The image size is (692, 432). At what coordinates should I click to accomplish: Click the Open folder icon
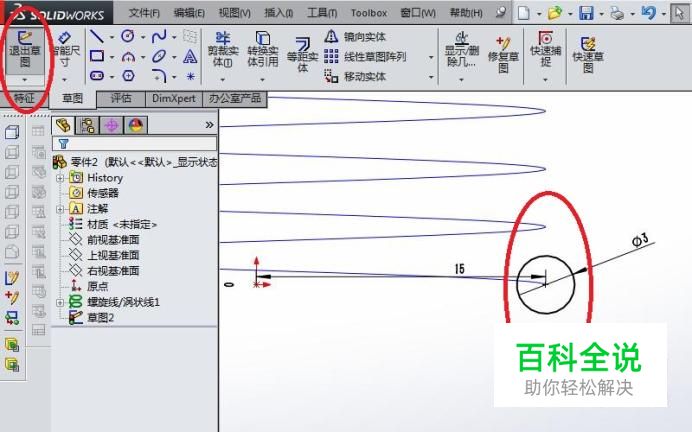click(x=555, y=13)
